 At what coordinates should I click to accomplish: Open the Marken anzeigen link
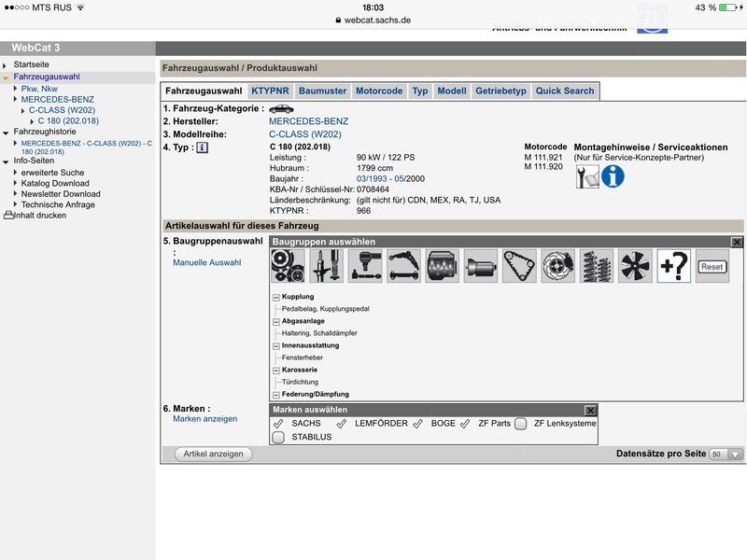click(204, 419)
